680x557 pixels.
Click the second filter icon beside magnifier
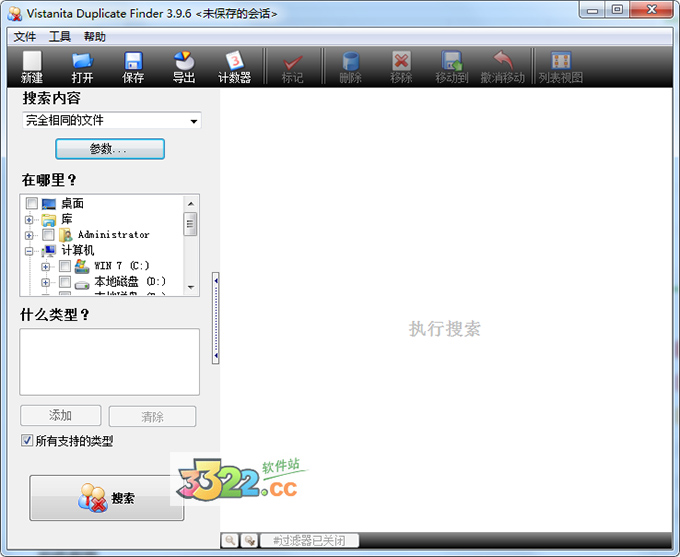[x=249, y=541]
